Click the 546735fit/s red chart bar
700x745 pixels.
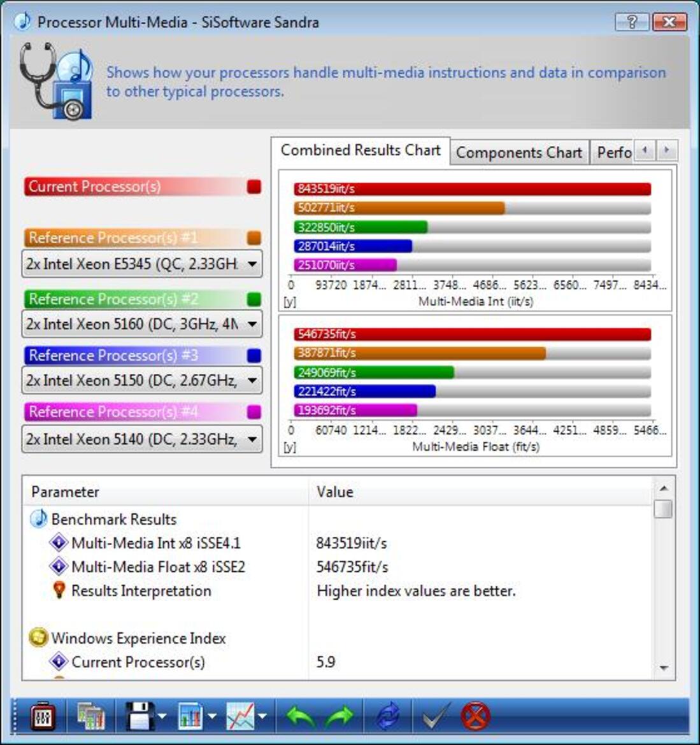[473, 334]
